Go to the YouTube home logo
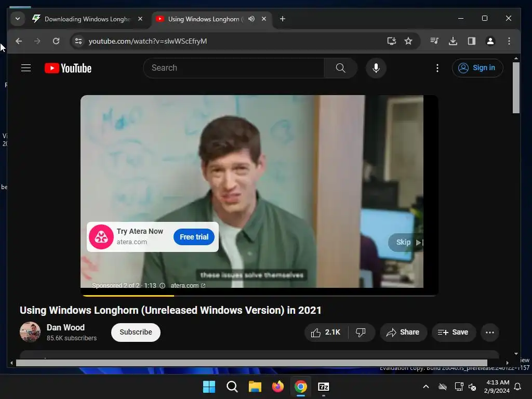 [x=68, y=68]
